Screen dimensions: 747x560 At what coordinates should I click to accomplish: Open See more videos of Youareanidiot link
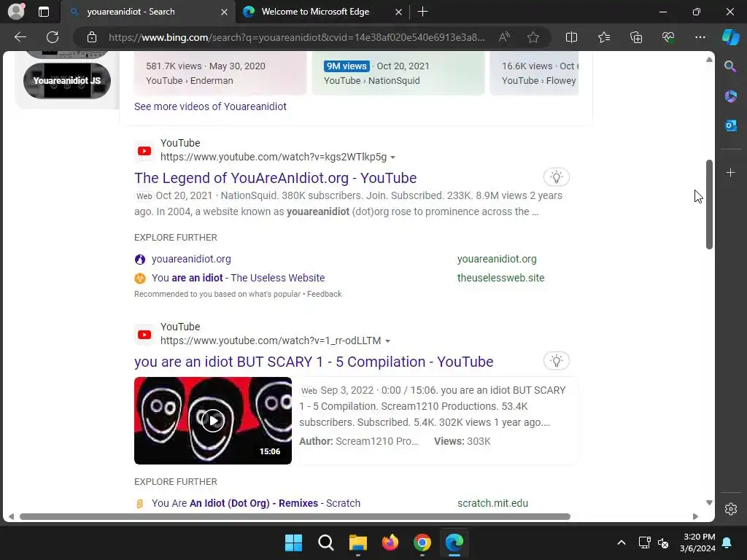coord(210,106)
